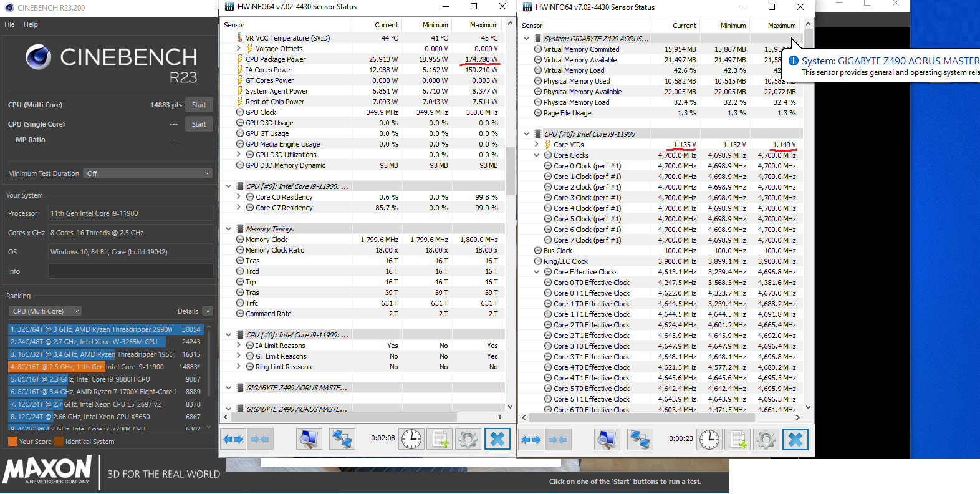Collapse the Memory Timings group

228,229
